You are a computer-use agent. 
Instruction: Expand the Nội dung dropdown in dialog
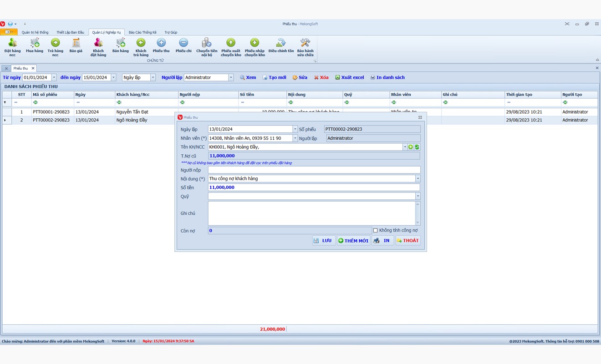point(418,179)
